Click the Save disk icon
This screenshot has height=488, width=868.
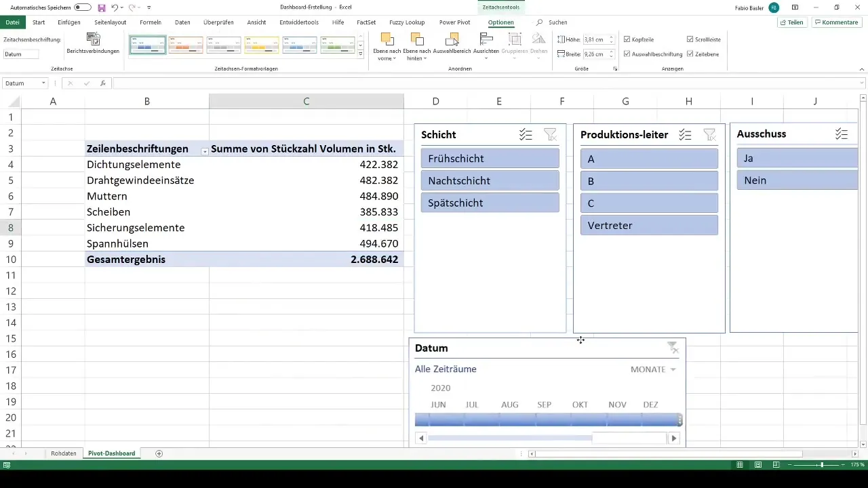coord(102,7)
